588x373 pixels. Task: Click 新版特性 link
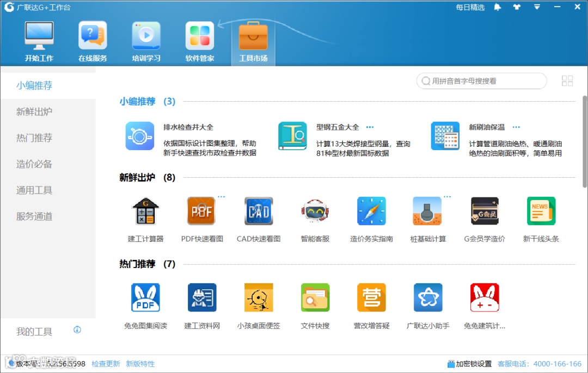coord(140,364)
